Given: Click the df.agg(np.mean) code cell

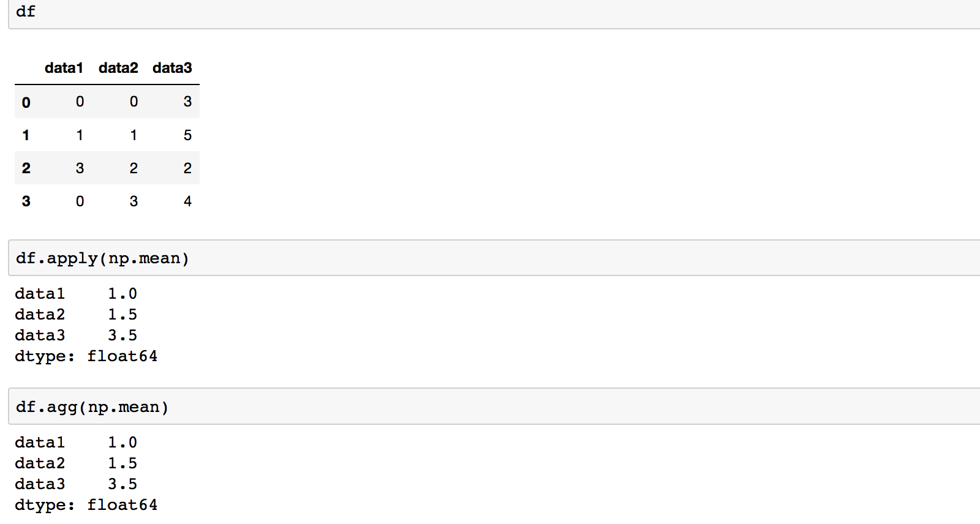Looking at the screenshot, I should tap(494, 406).
